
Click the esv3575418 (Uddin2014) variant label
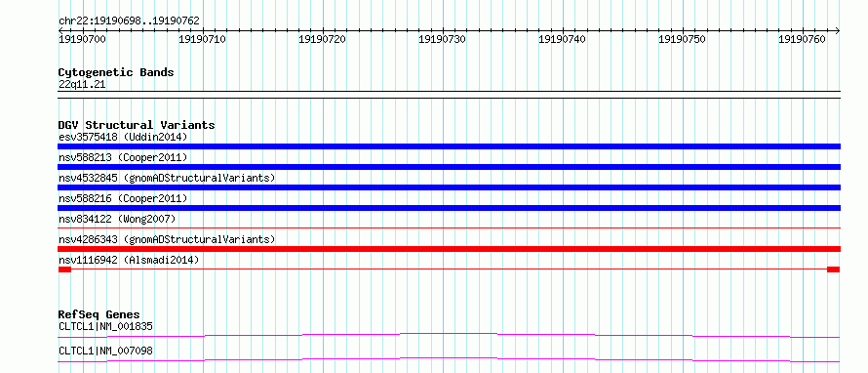pos(123,137)
